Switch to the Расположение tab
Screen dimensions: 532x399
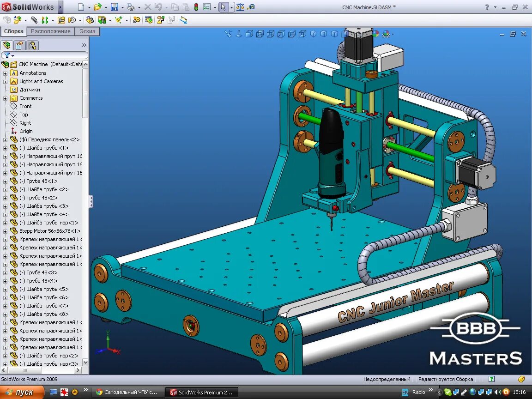pos(50,31)
